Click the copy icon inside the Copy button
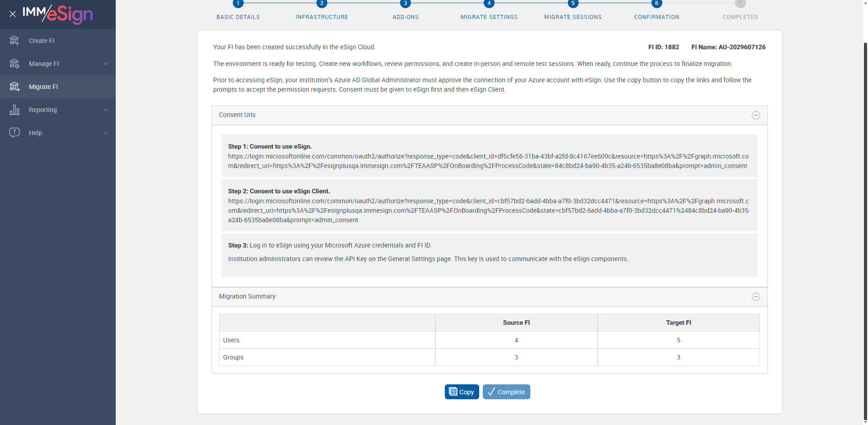Image resolution: width=868 pixels, height=425 pixels. tap(453, 392)
